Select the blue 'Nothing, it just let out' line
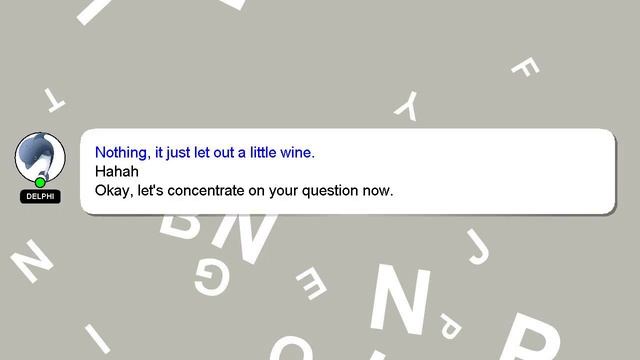Viewport: 640px width, 360px height. pyautogui.click(x=204, y=153)
